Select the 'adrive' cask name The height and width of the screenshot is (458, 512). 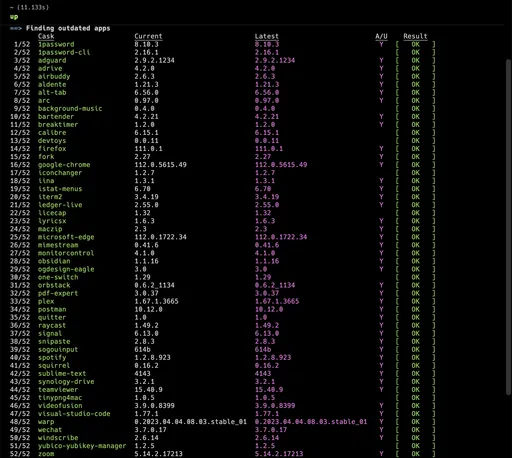(x=50, y=68)
